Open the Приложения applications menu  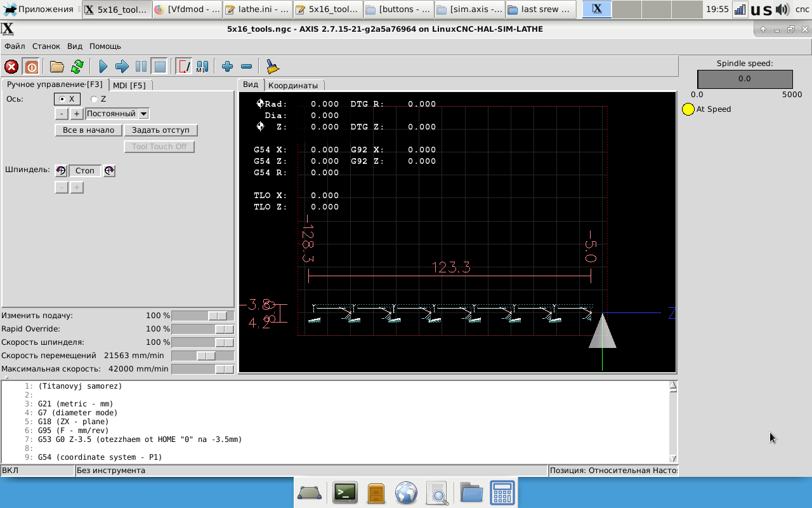coord(39,10)
